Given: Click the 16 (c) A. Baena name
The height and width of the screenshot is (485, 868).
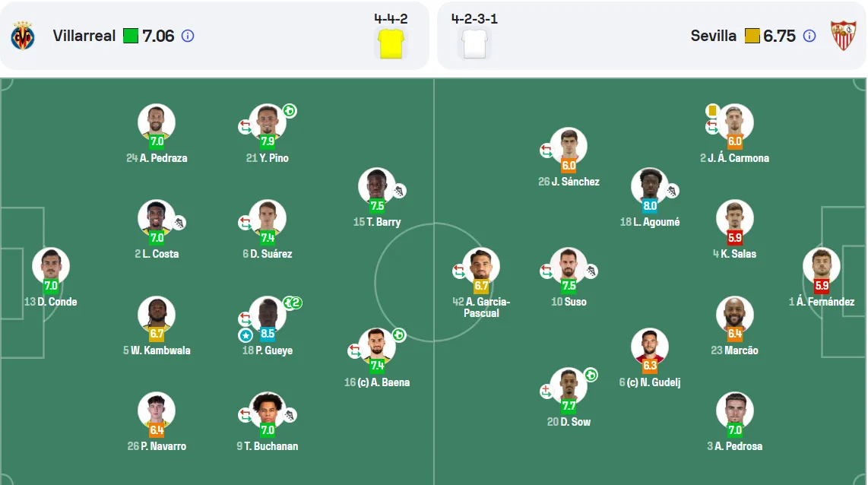Looking at the screenshot, I should (377, 382).
